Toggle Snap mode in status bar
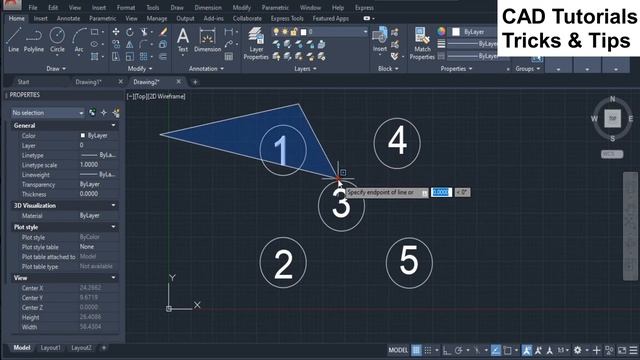The height and width of the screenshot is (360, 640). tap(427, 350)
